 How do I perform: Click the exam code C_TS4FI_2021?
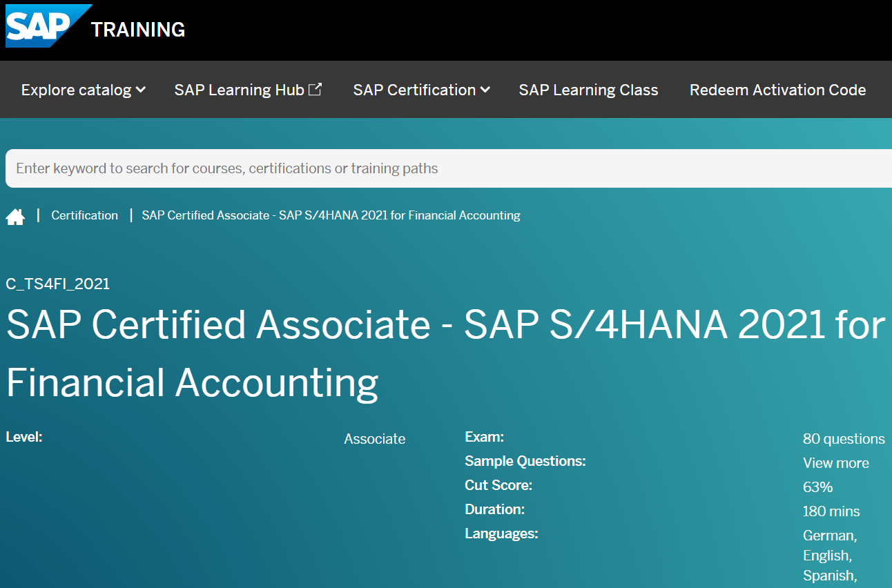click(57, 284)
